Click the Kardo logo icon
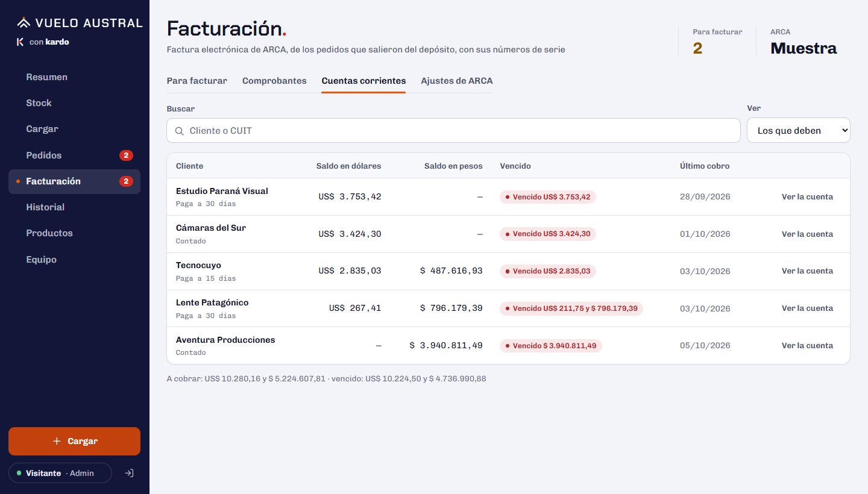This screenshot has width=868, height=494. click(x=20, y=42)
